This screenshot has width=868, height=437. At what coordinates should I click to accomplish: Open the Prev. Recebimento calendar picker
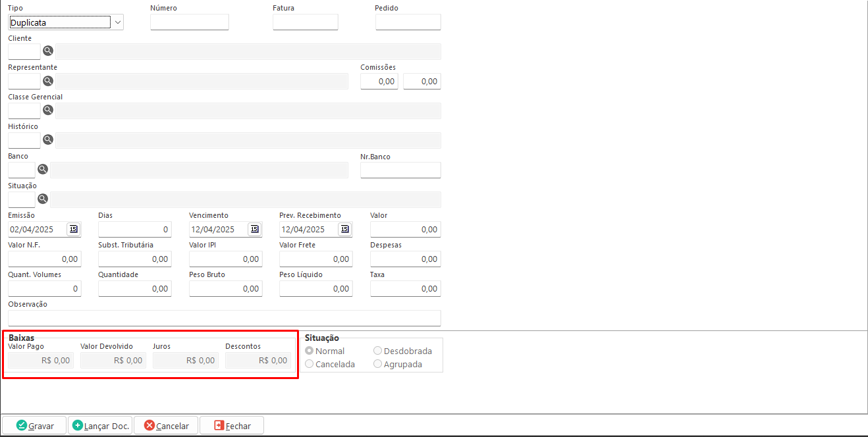(x=344, y=229)
